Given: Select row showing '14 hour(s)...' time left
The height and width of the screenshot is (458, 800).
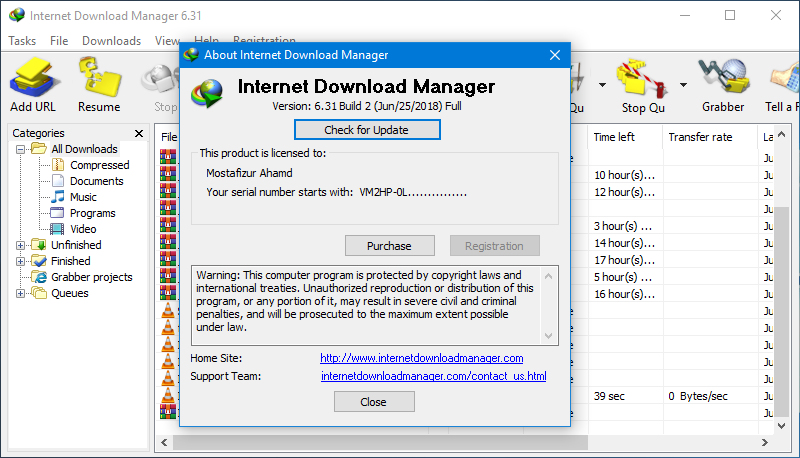Looking at the screenshot, I should pos(624,243).
